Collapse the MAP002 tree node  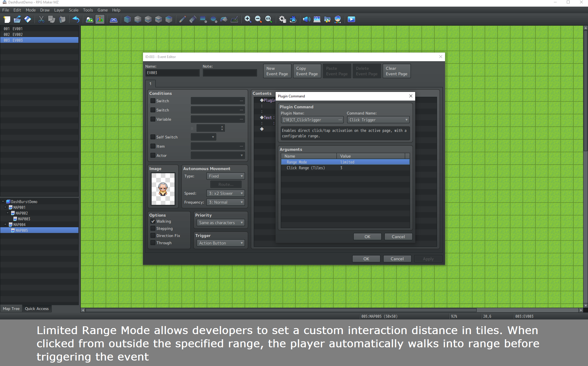pos(7,213)
